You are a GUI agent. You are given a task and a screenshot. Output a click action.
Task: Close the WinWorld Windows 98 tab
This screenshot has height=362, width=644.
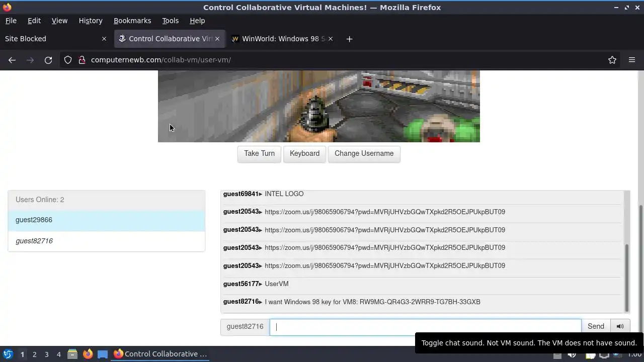point(331,39)
